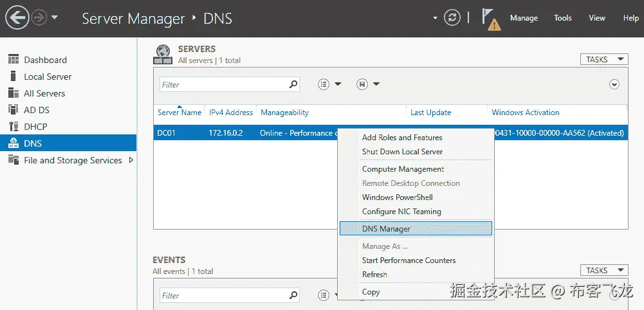Viewport: 644px width, 310px height.
Task: Click the 172.16.0.2 address cell
Action: [x=226, y=133]
